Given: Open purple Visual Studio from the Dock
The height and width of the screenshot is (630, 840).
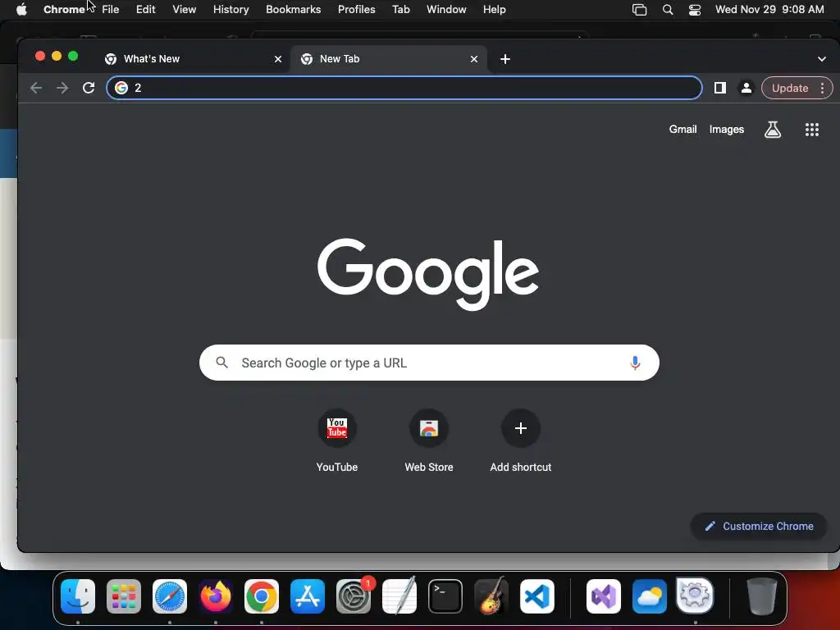Looking at the screenshot, I should 604,596.
